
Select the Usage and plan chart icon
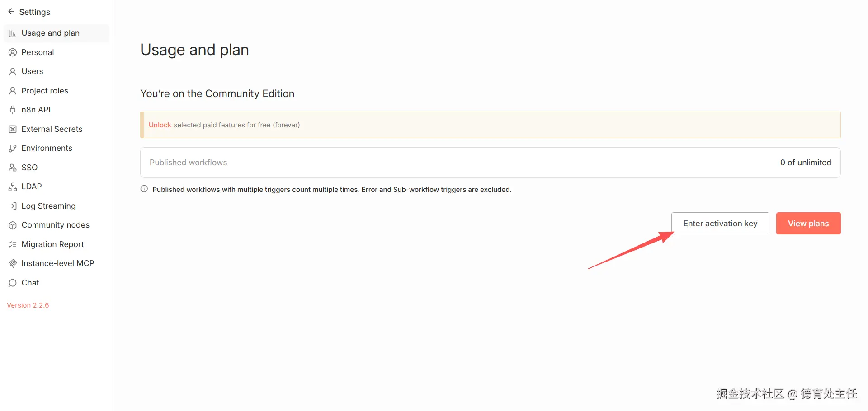(x=13, y=33)
